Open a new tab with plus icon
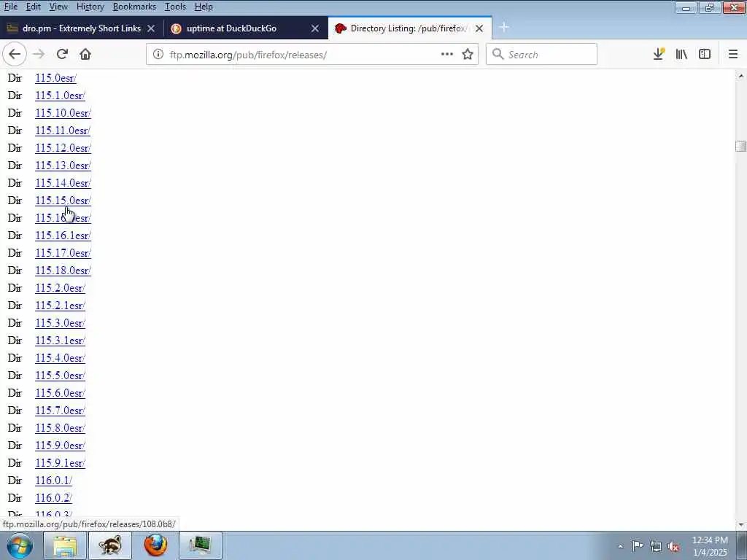The height and width of the screenshot is (560, 747). click(x=504, y=28)
